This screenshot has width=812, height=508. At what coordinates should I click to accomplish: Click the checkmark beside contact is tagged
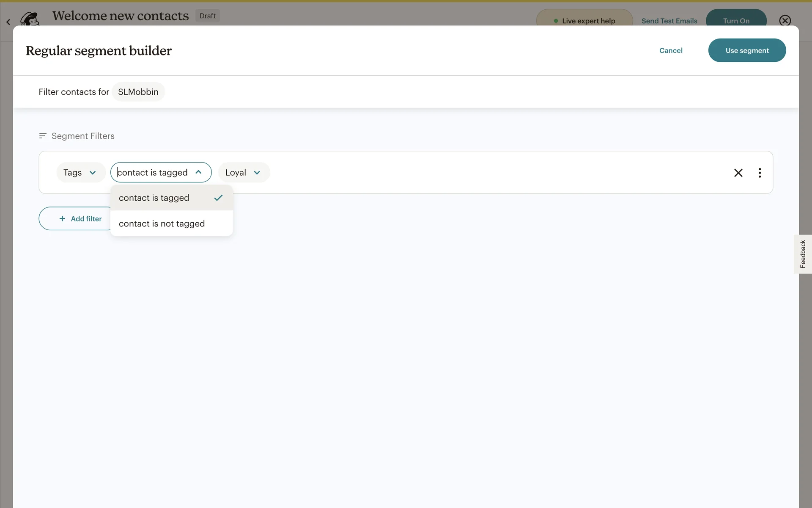pyautogui.click(x=218, y=198)
